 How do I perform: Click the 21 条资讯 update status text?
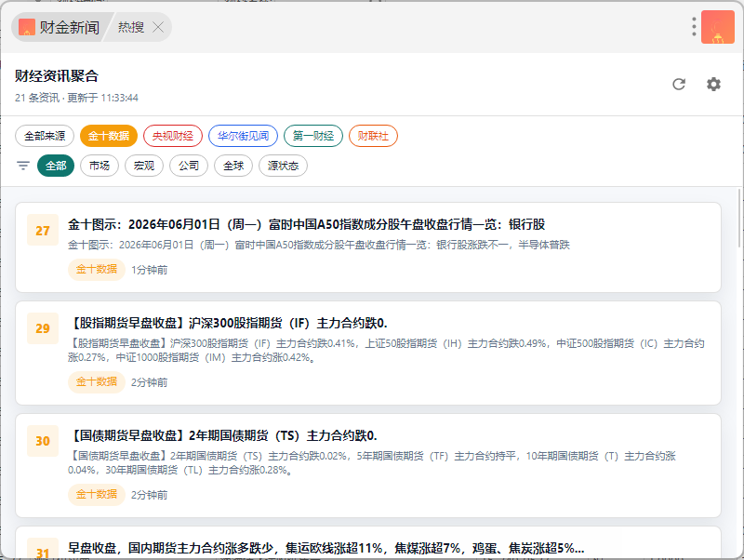coord(76,98)
